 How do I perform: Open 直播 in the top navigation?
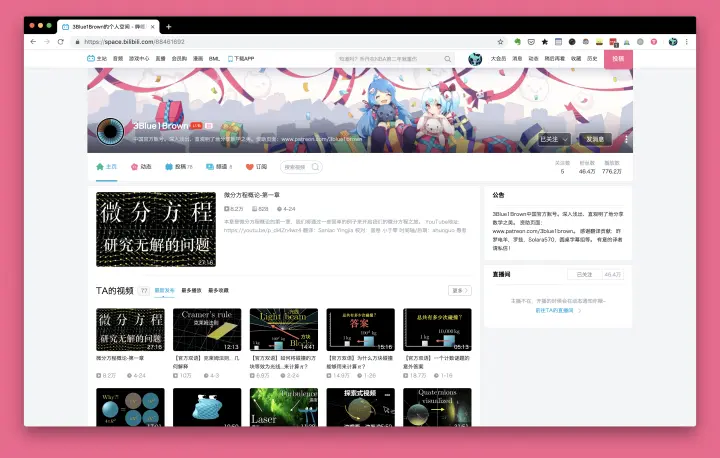160,59
